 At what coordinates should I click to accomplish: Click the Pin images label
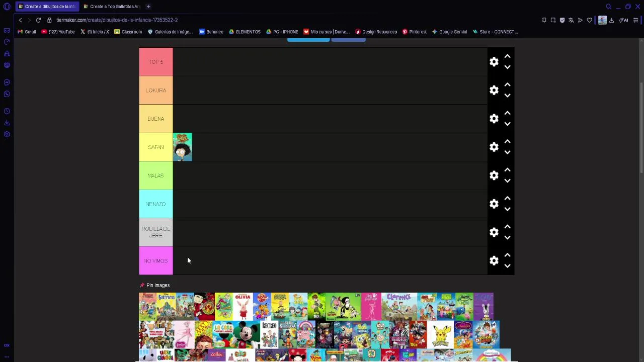click(x=158, y=285)
